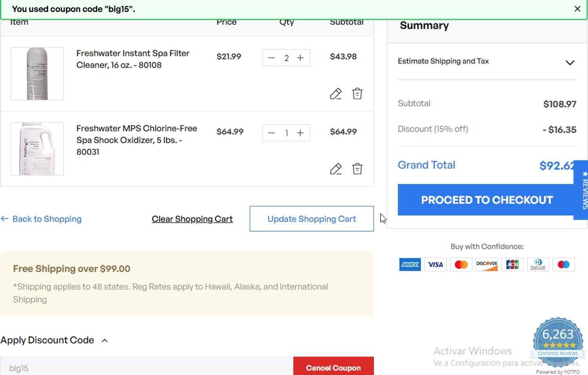This screenshot has width=588, height=375.
Task: Click the American Express payment icon
Action: point(410,264)
